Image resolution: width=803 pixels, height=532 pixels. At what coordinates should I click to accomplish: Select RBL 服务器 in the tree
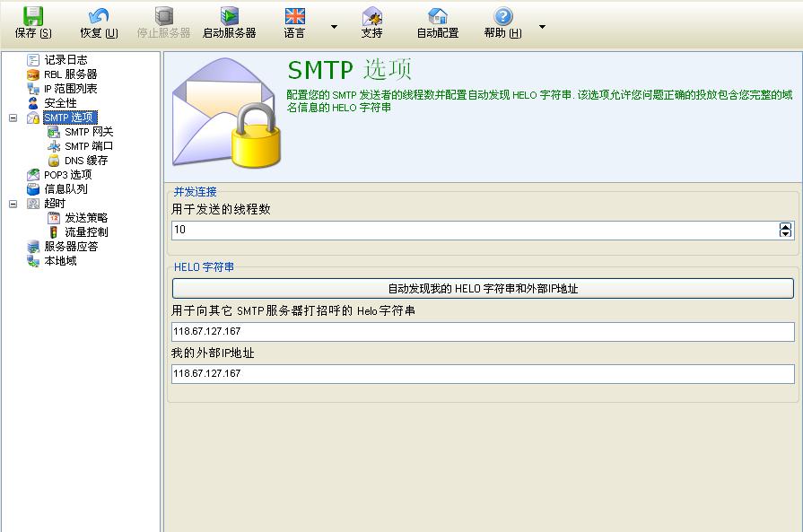70,74
